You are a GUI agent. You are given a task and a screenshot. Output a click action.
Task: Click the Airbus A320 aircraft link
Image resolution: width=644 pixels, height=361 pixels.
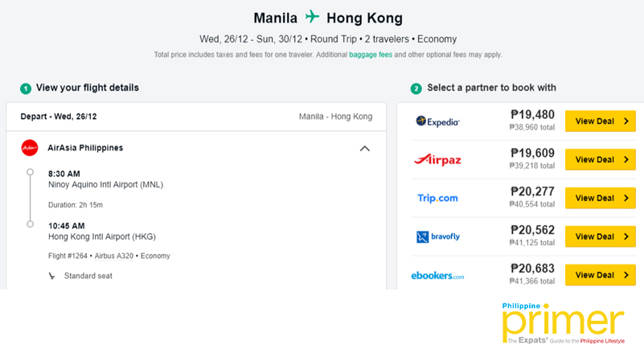click(114, 256)
